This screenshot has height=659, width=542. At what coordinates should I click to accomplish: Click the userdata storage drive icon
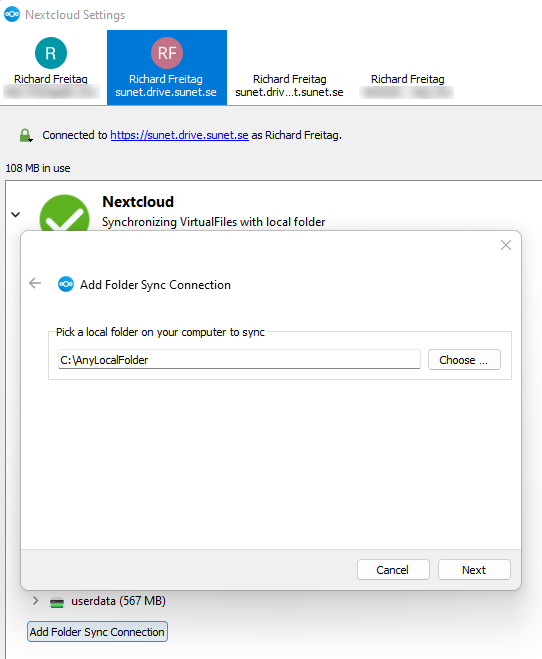click(57, 602)
